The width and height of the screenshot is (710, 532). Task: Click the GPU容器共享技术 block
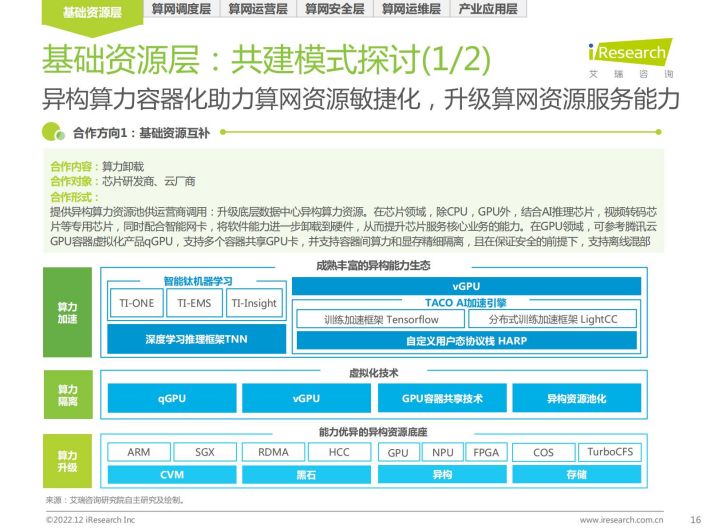point(442,398)
